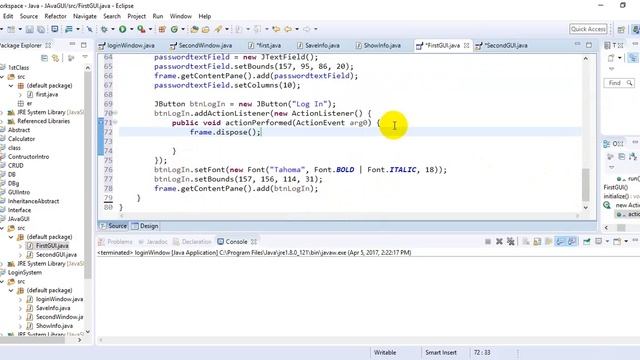This screenshot has width=640, height=360.
Task: Select SaveInfo.java in LoginSystem tree
Action: click(x=49, y=308)
